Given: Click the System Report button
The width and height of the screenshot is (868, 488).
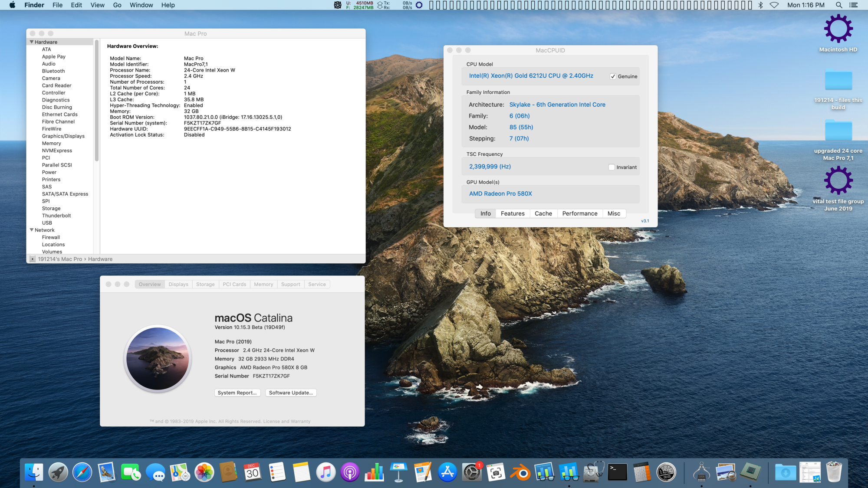Looking at the screenshot, I should pos(237,393).
